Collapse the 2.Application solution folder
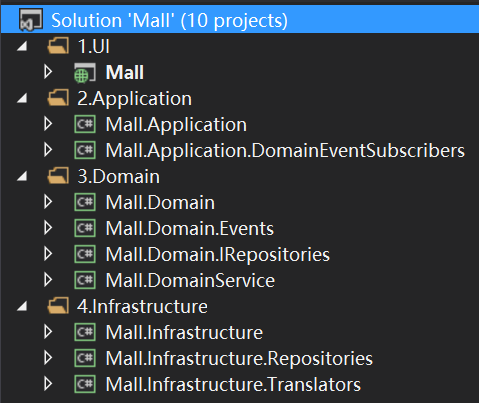 [x=22, y=98]
